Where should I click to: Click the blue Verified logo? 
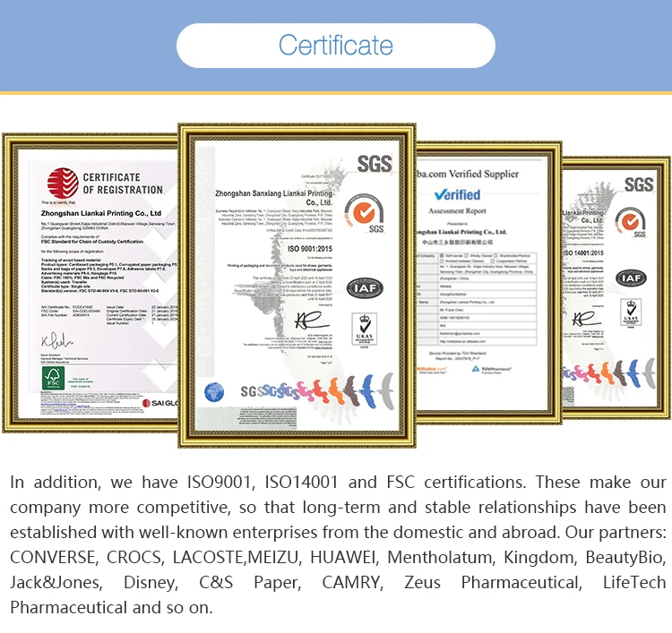(x=457, y=195)
